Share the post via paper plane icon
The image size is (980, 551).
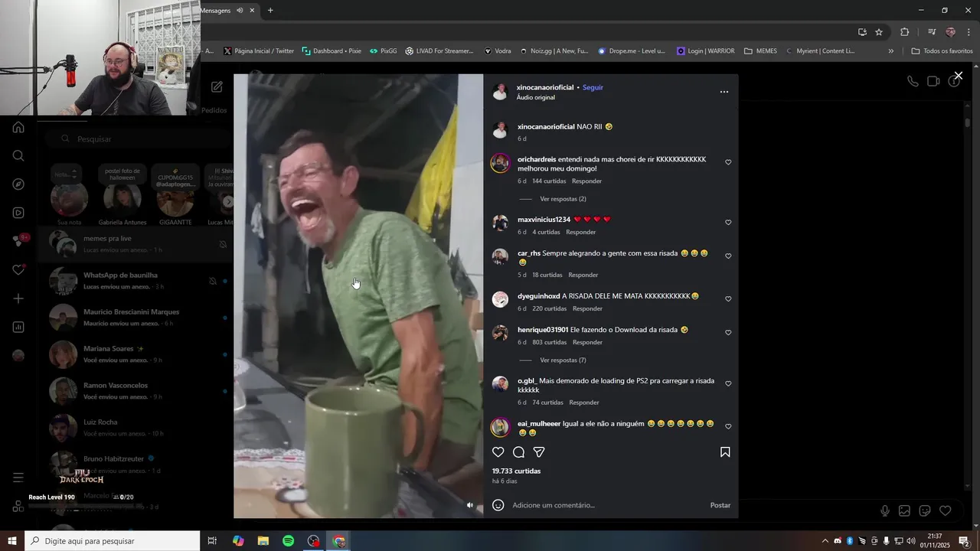pyautogui.click(x=539, y=452)
